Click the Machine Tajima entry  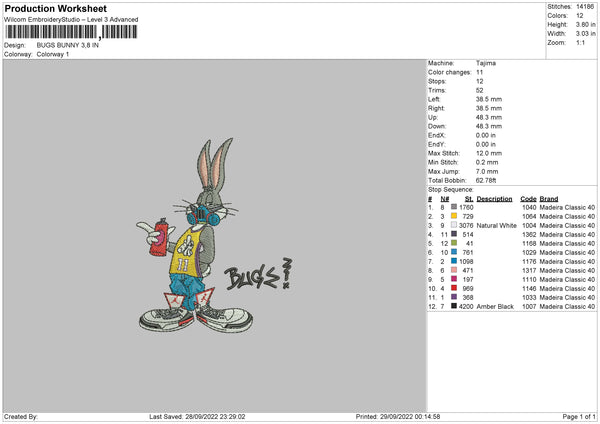pyautogui.click(x=487, y=63)
